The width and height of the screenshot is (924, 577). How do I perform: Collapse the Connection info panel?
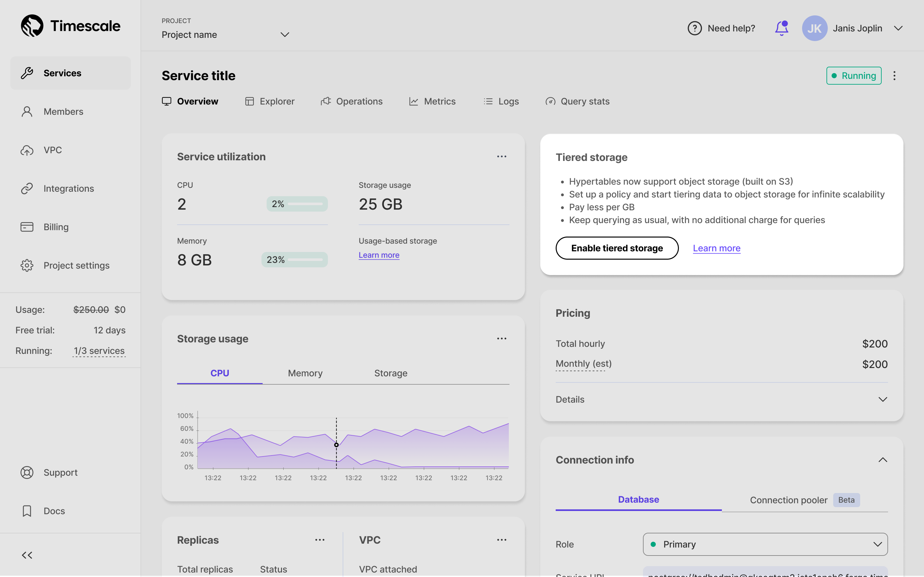882,460
